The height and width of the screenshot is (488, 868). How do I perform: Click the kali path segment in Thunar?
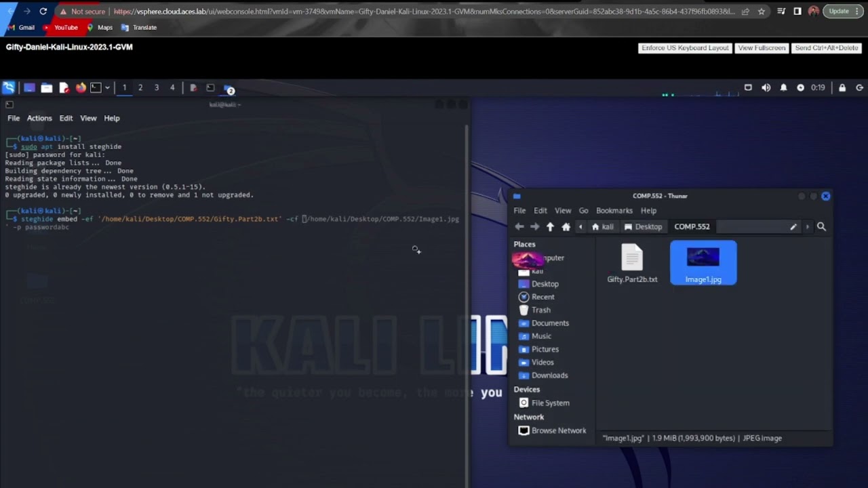[602, 226]
